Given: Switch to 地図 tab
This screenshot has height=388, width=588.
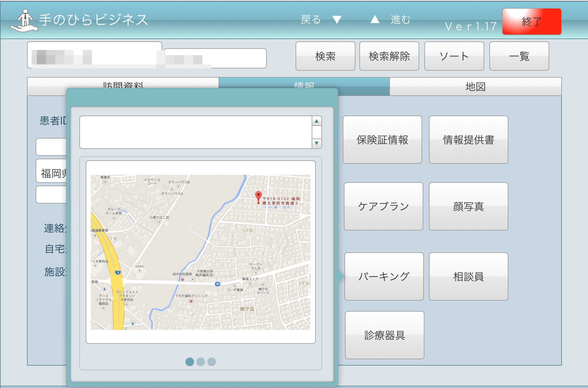Looking at the screenshot, I should coord(475,87).
